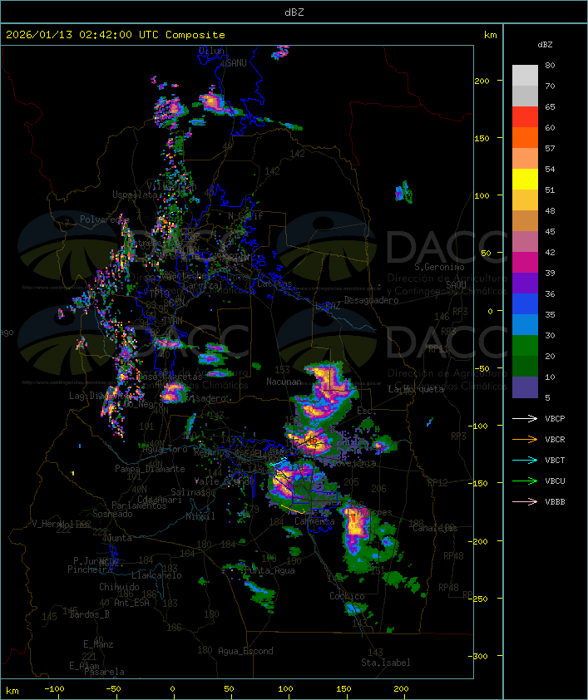Click the 'Carmensa' place label
Screen dimensions: 588x700
click(x=314, y=521)
